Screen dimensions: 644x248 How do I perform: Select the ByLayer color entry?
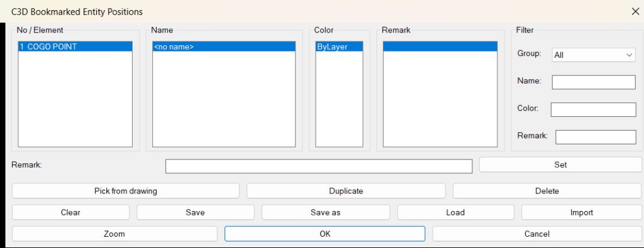click(339, 46)
